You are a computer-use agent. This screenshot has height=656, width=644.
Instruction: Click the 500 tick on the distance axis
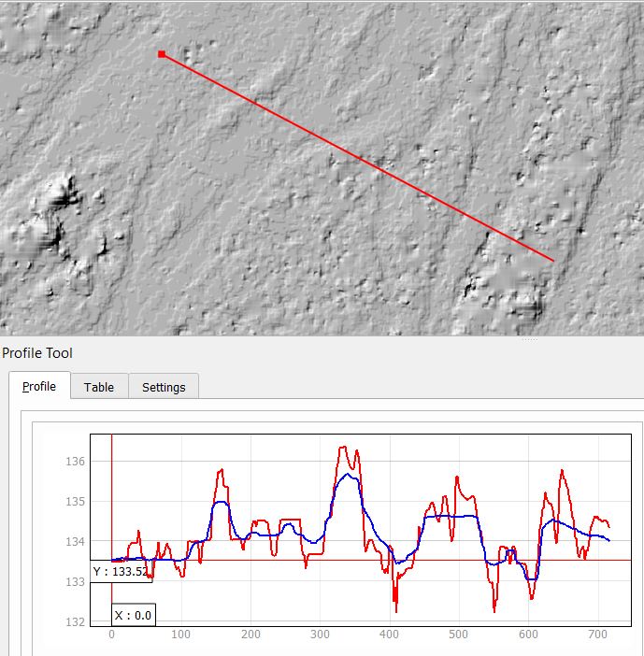(x=459, y=635)
